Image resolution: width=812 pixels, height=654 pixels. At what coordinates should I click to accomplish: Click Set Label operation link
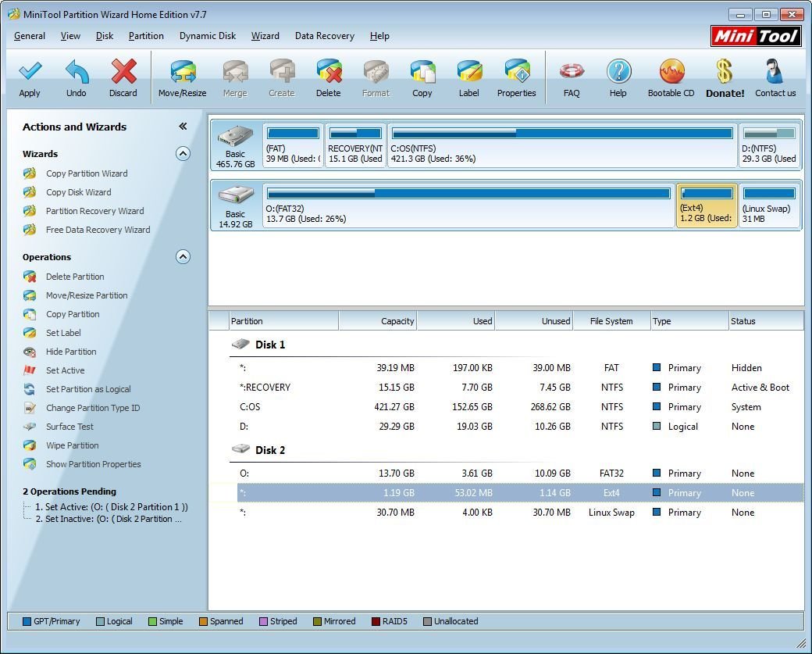tap(63, 333)
